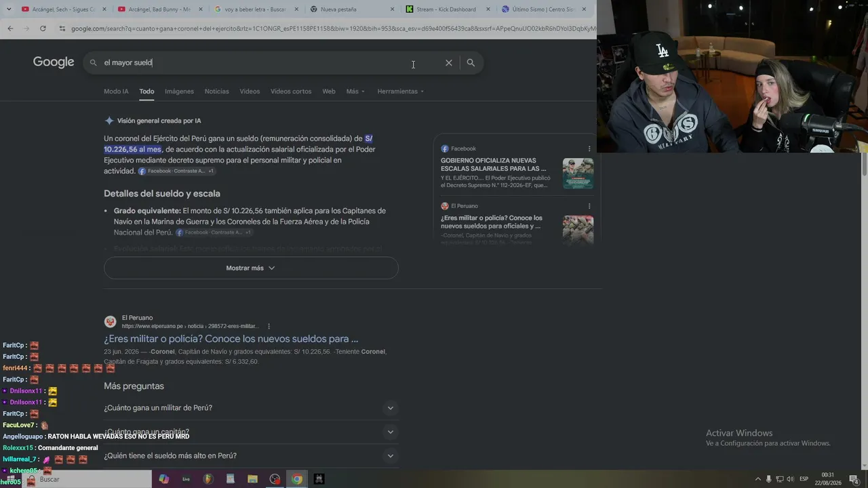Open the 'Videos cortos' results tab
The image size is (868, 488).
click(291, 91)
